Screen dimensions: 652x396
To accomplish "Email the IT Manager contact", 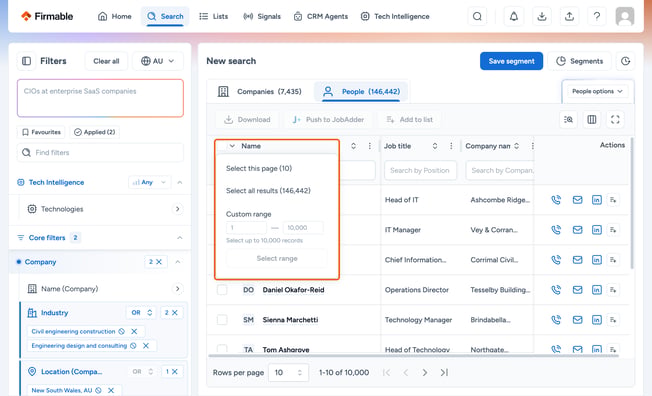I will pyautogui.click(x=577, y=230).
